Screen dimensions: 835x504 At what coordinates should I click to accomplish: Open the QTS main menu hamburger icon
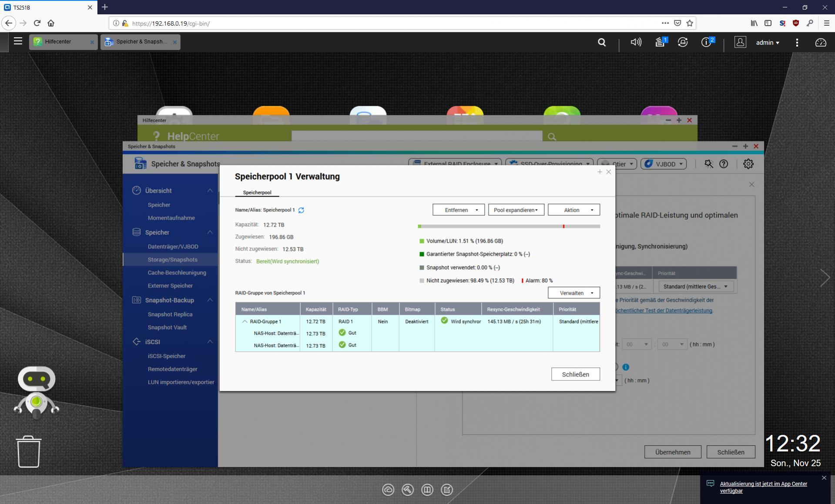point(18,41)
